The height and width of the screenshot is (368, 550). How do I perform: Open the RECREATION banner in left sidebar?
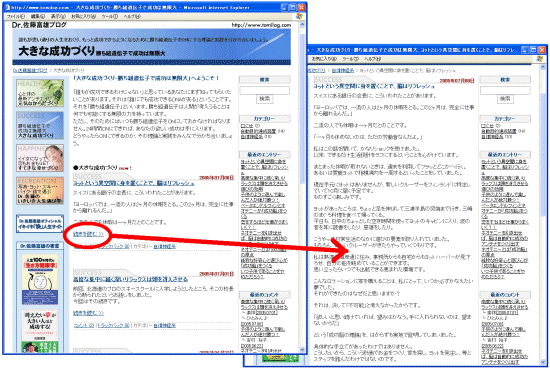(x=40, y=190)
